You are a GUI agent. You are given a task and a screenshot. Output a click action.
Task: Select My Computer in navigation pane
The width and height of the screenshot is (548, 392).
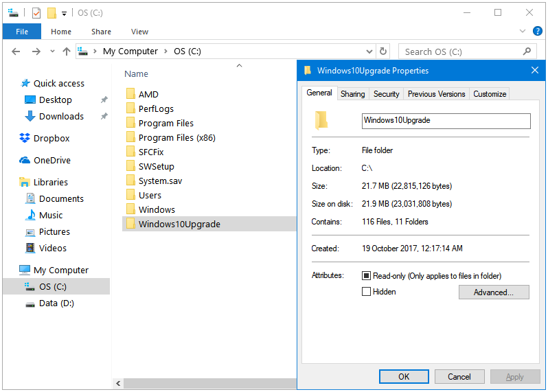(x=61, y=270)
